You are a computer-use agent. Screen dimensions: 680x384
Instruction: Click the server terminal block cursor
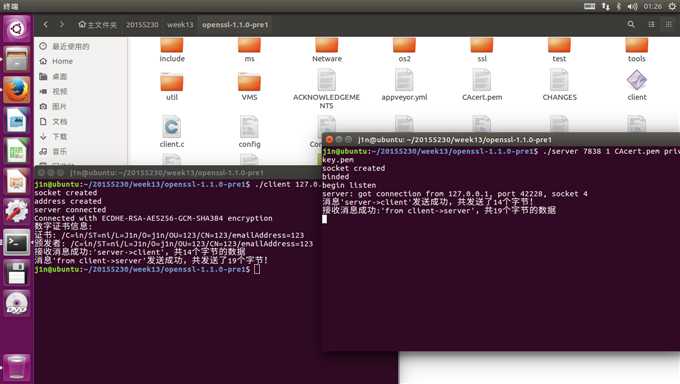click(x=324, y=219)
